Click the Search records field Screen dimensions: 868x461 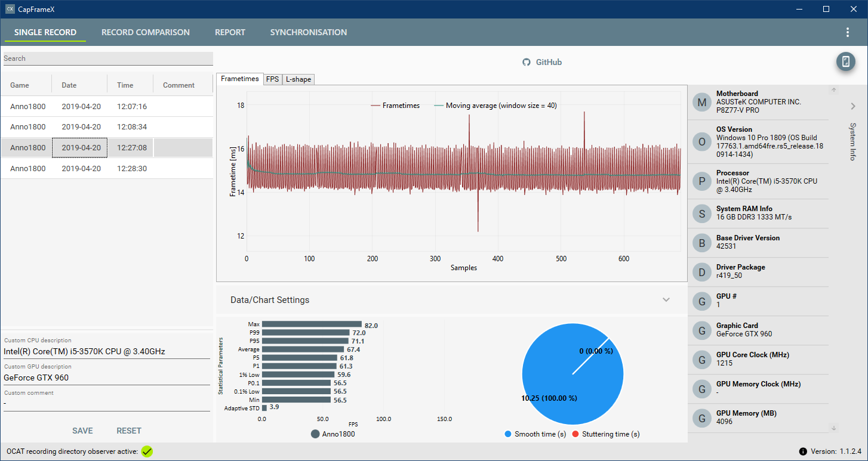click(108, 58)
